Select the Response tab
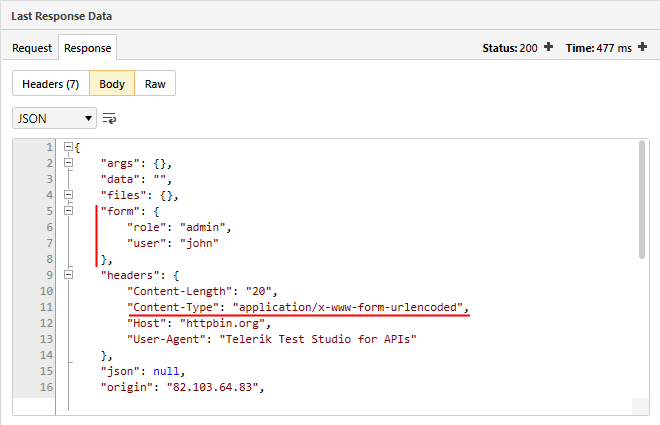The width and height of the screenshot is (660, 425). (88, 48)
